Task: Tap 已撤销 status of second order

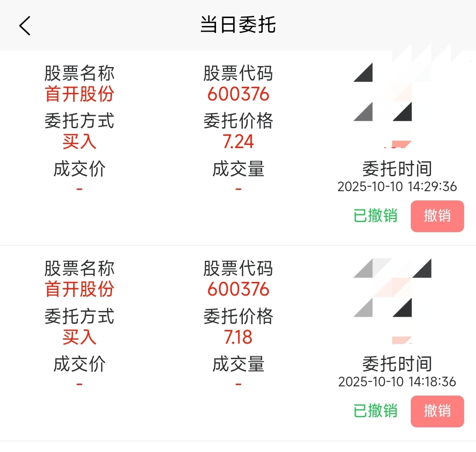Action: click(375, 411)
